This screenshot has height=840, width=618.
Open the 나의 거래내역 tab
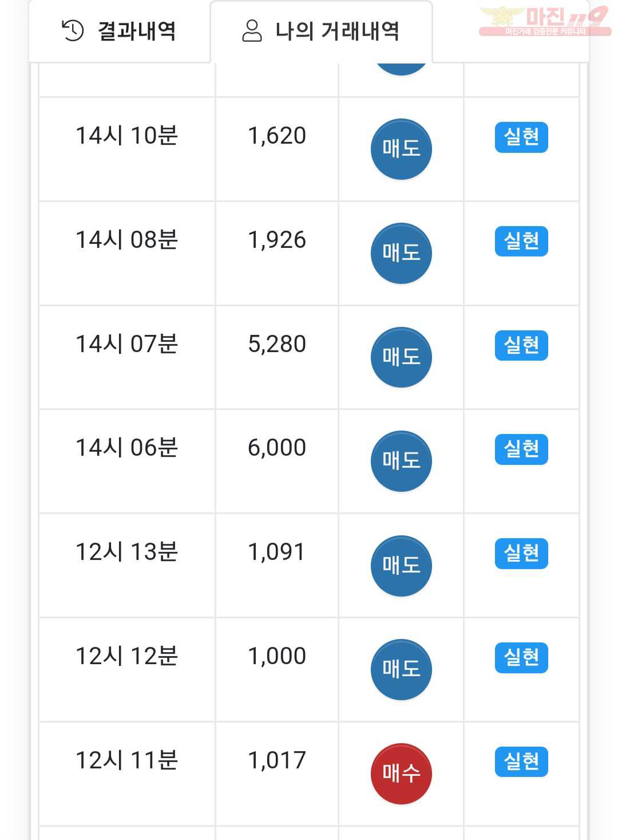click(x=321, y=31)
